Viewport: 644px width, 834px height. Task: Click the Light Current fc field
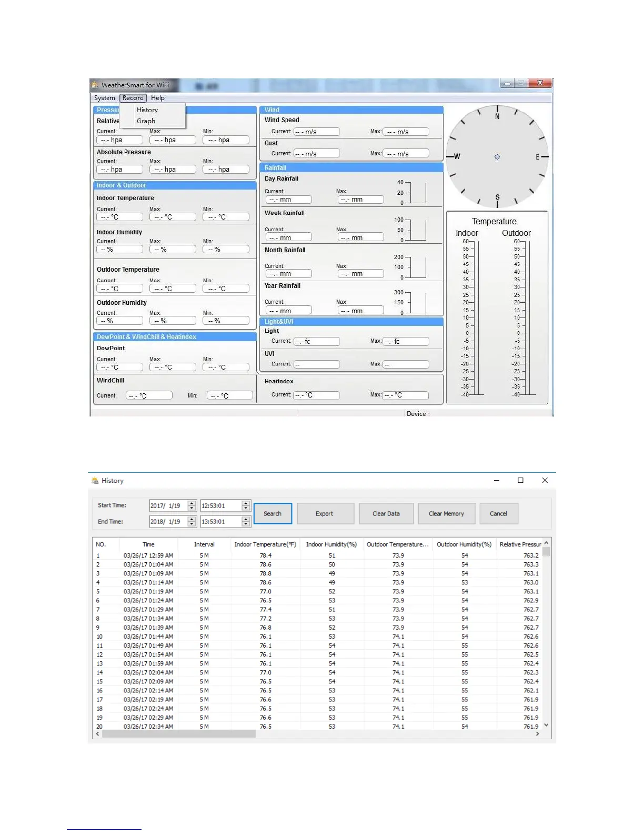317,342
